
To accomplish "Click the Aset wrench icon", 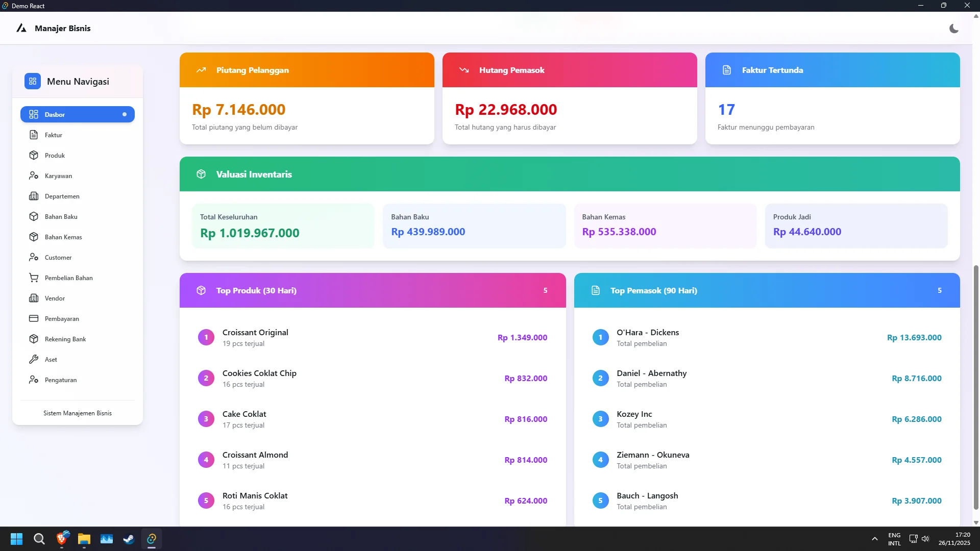I will point(34,359).
